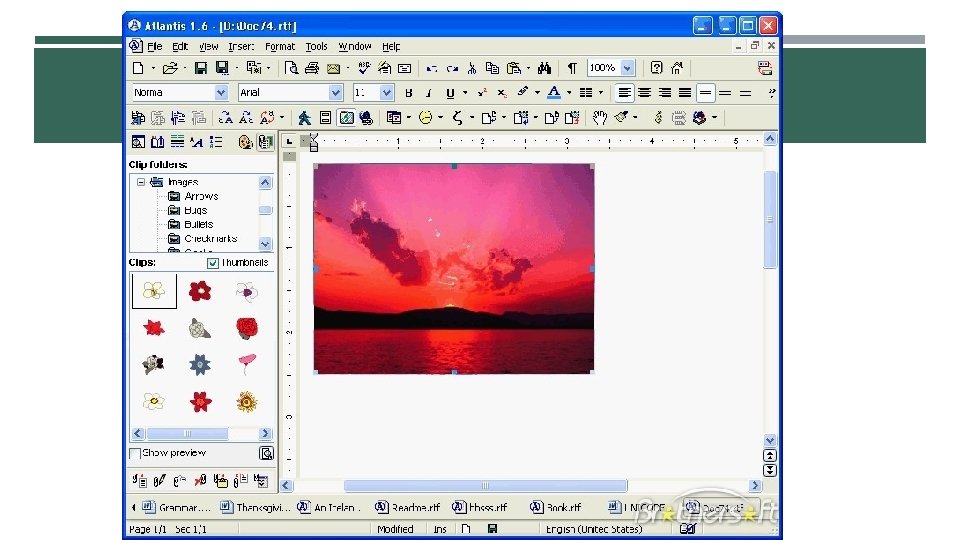960x540 pixels.
Task: Open the Tools menu
Action: coord(317,47)
